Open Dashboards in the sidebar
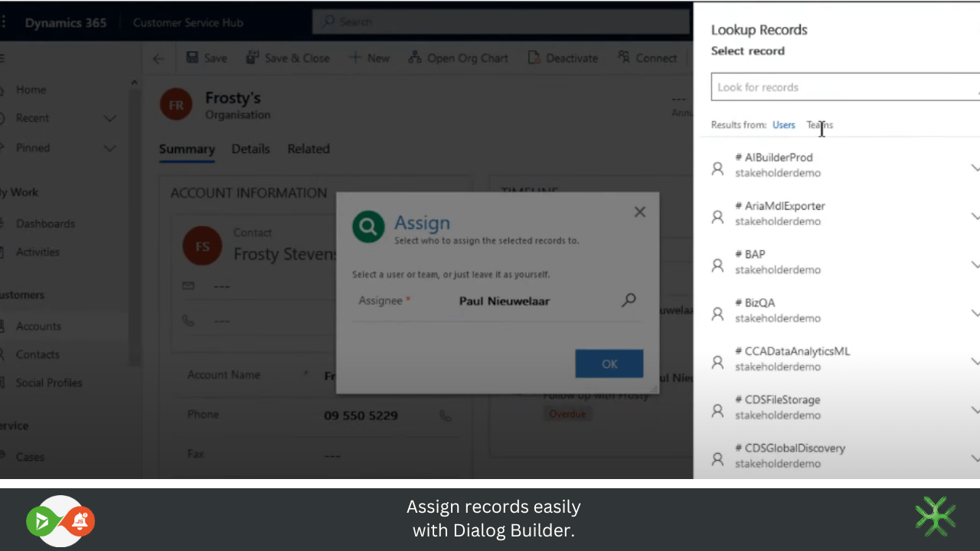980x551 pixels. [x=45, y=223]
